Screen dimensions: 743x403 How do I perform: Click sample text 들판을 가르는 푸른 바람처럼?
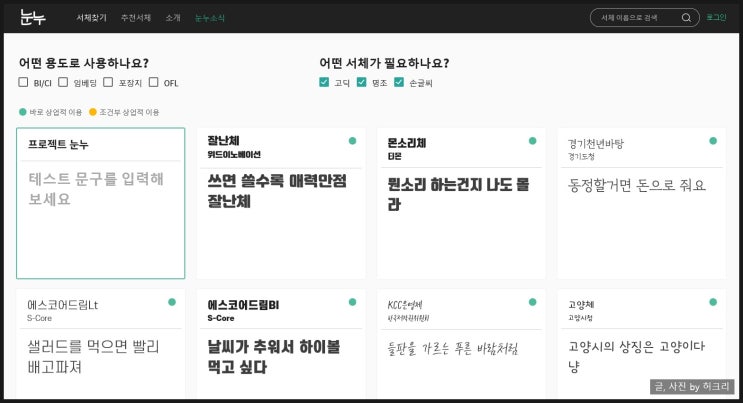453,349
